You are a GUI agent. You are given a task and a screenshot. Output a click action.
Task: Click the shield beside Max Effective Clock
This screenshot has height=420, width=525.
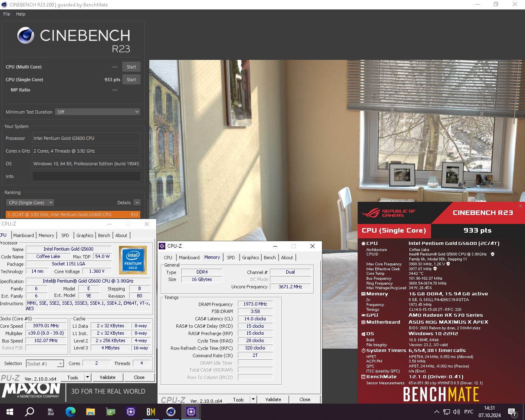pos(435,269)
